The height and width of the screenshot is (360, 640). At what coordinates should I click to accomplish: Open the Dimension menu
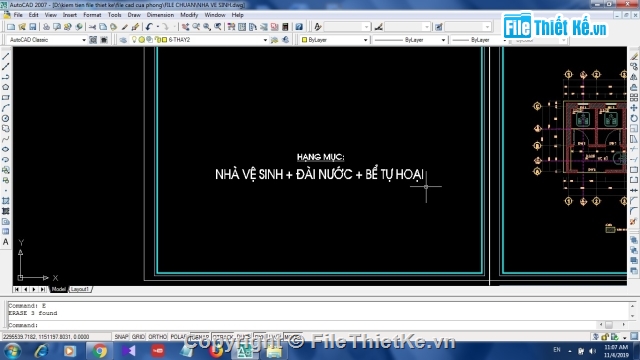160,15
